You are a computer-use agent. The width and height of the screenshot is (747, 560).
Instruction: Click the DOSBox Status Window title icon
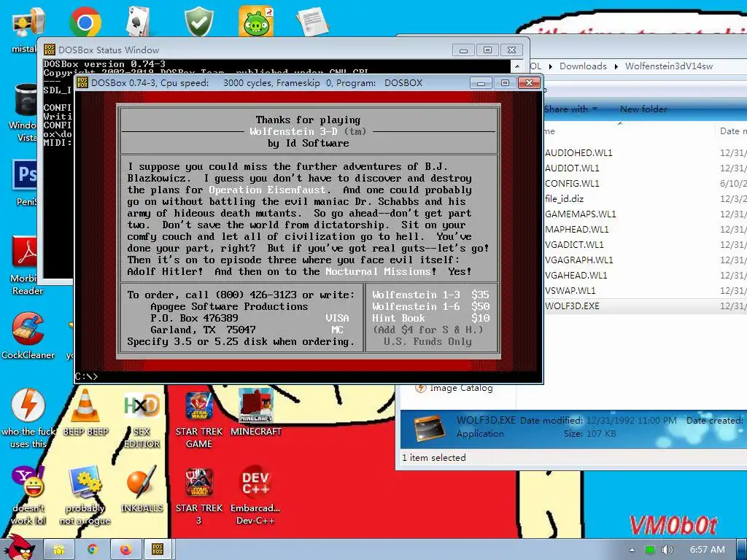50,50
